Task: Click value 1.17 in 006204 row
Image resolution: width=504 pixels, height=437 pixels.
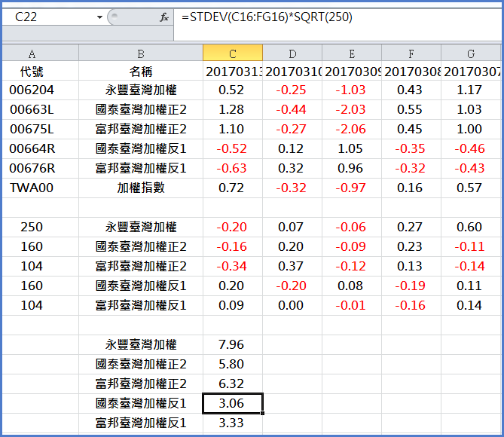Action: (471, 90)
